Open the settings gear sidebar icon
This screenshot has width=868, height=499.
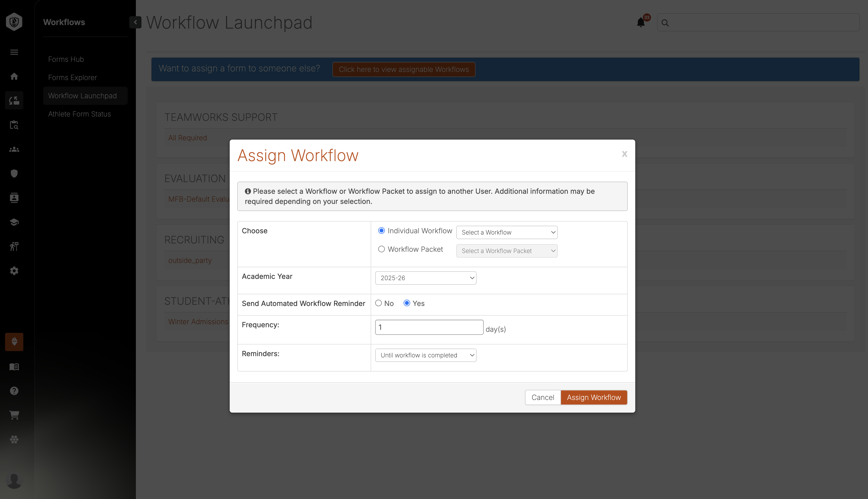pos(14,271)
